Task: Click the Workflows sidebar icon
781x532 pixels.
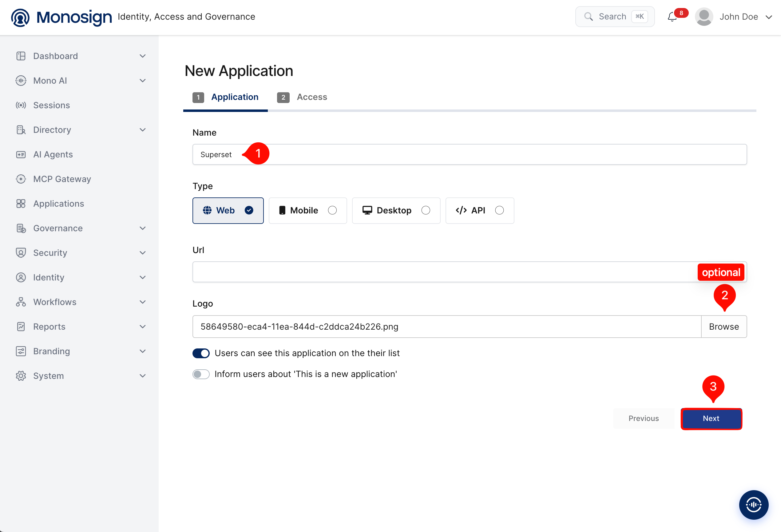Action: [21, 302]
